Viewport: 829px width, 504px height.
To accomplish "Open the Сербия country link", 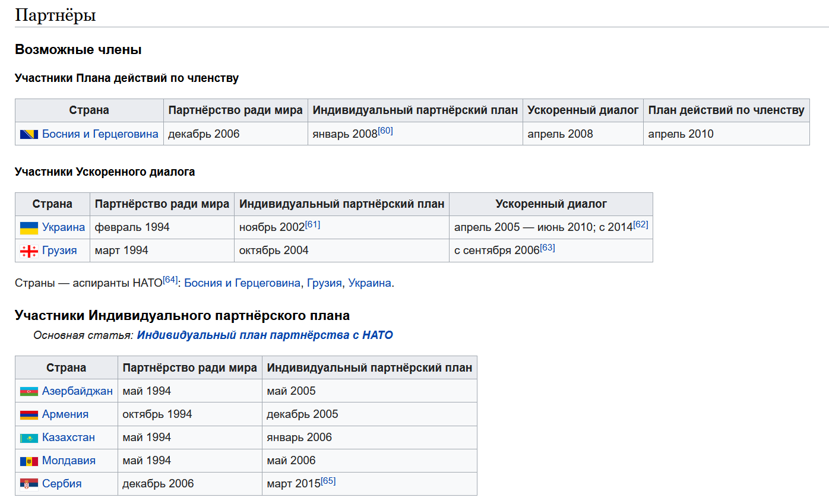I will tap(62, 484).
